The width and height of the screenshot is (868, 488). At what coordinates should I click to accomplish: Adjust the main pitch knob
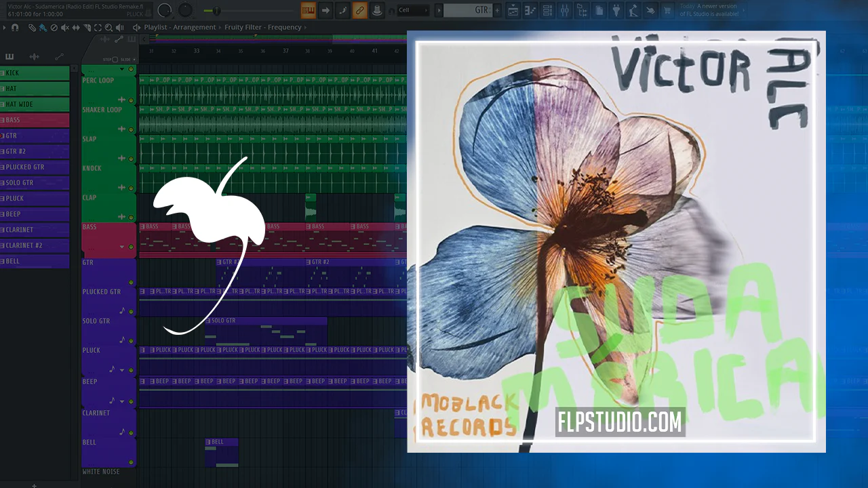(x=185, y=10)
